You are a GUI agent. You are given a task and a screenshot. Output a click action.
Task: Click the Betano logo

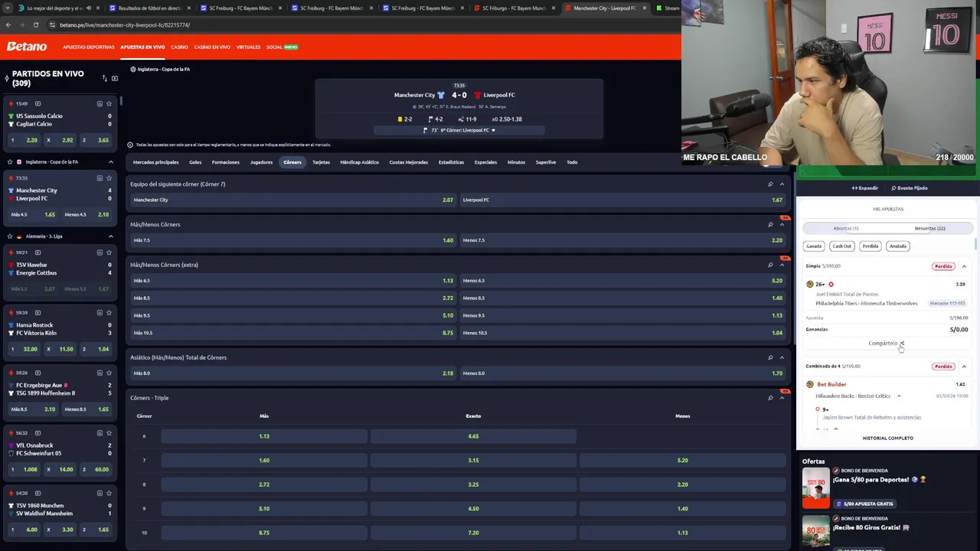(27, 47)
